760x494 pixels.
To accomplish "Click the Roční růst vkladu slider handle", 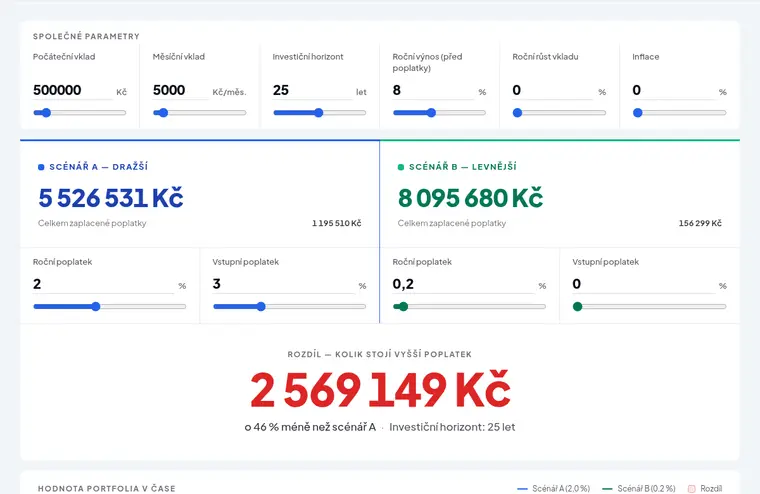I will click(x=518, y=113).
